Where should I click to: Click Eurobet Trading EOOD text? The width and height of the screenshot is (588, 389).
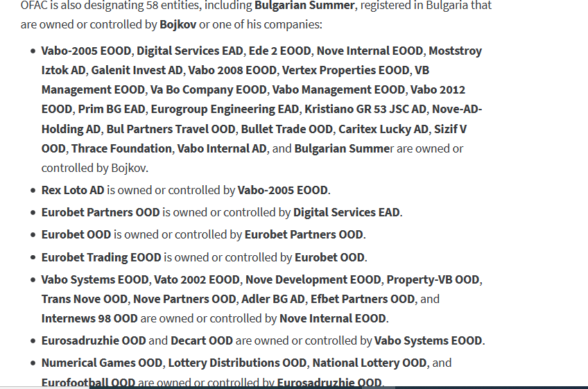coord(101,257)
